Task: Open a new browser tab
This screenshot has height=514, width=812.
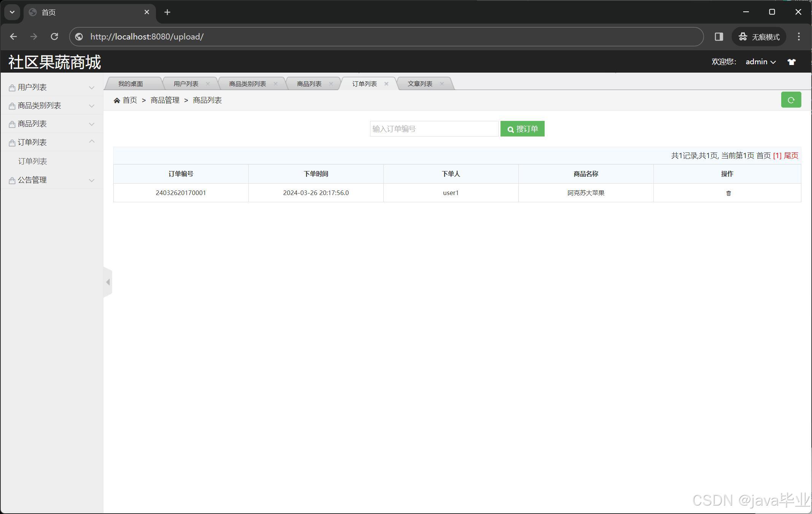Action: click(x=167, y=12)
